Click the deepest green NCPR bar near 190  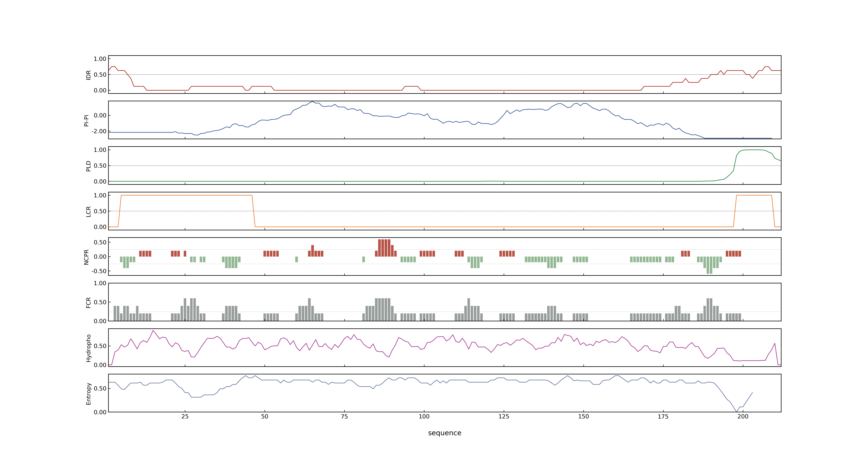tap(709, 265)
